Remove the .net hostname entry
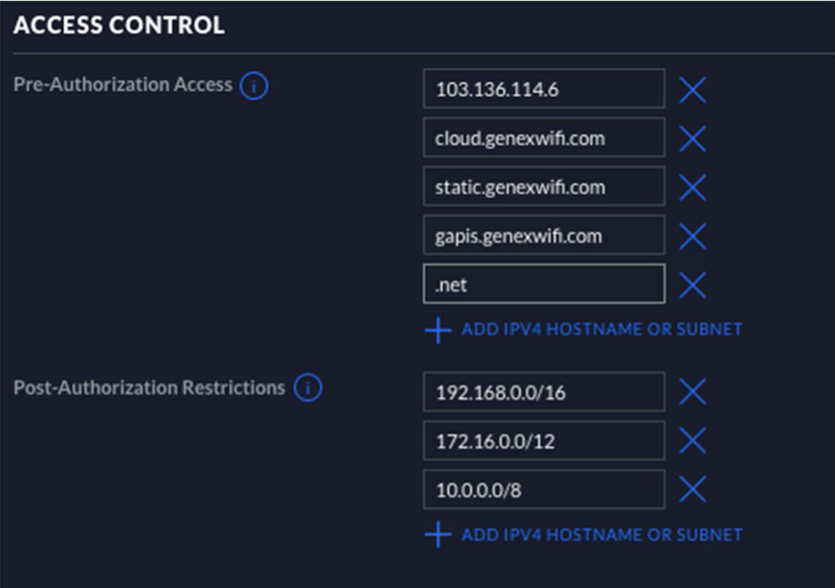835x588 pixels. pyautogui.click(x=693, y=285)
